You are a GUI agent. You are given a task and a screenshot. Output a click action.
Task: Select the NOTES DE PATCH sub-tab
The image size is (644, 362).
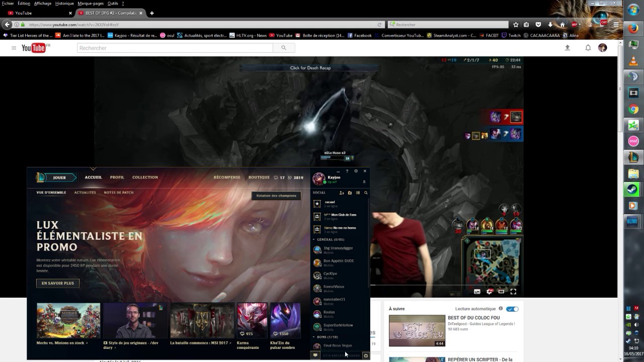click(x=119, y=193)
